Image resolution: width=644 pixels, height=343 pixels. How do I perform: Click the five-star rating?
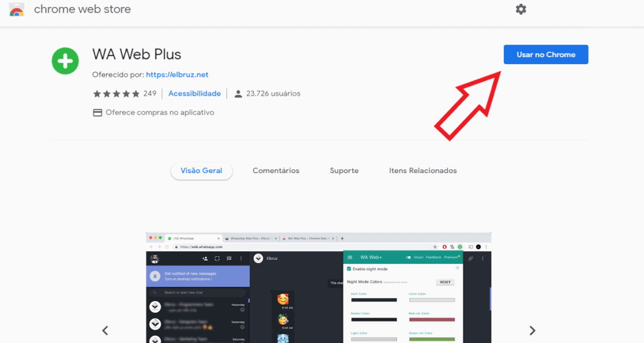[116, 94]
